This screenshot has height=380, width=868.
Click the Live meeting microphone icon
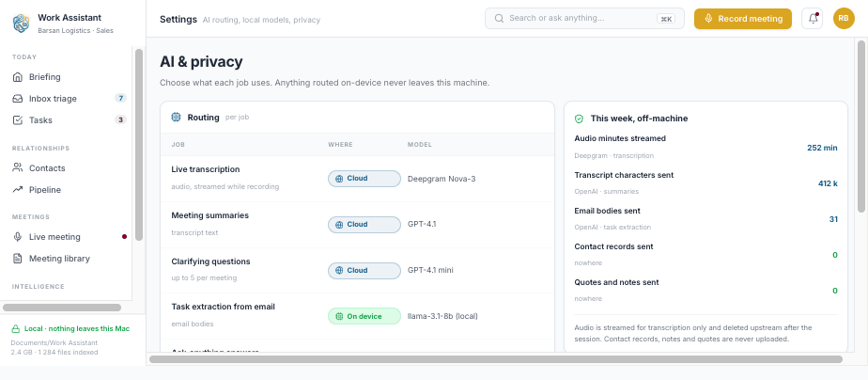pos(18,236)
